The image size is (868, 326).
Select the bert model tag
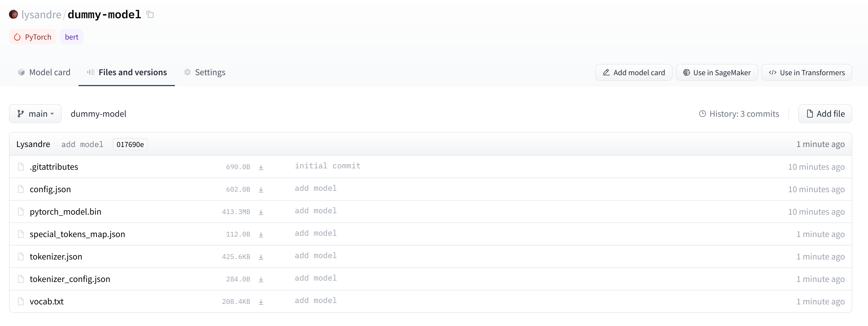[x=71, y=37]
